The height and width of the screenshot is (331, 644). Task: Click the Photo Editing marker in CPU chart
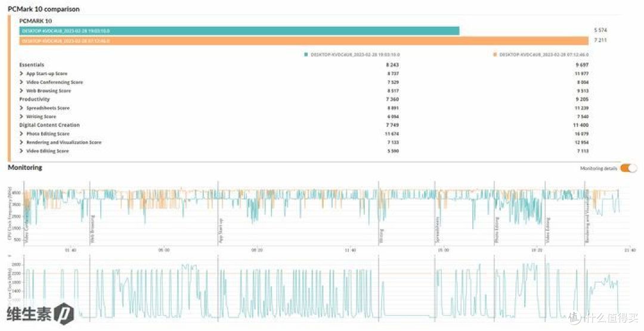497,230
